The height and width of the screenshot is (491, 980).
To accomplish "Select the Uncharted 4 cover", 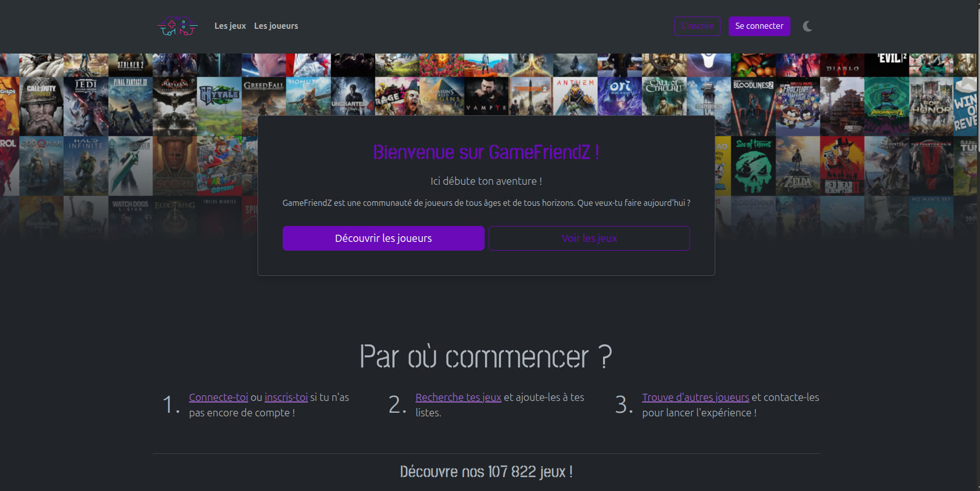I will [353, 96].
